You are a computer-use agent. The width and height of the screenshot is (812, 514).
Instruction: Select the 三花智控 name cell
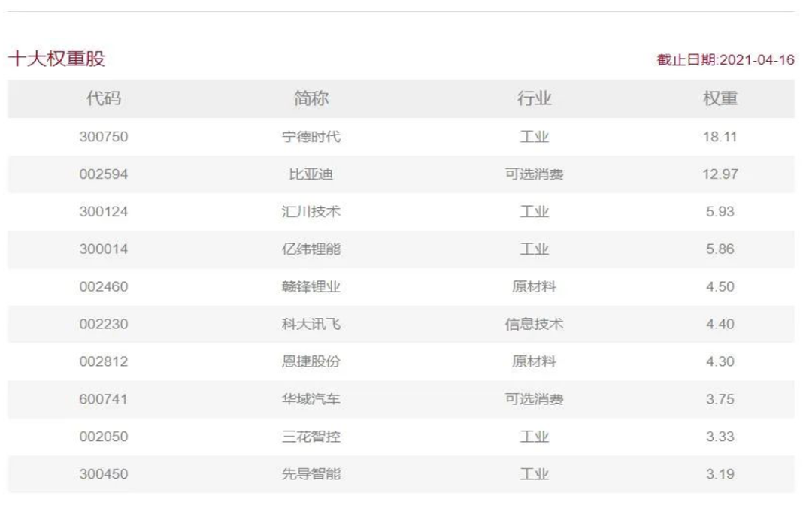[x=311, y=437]
